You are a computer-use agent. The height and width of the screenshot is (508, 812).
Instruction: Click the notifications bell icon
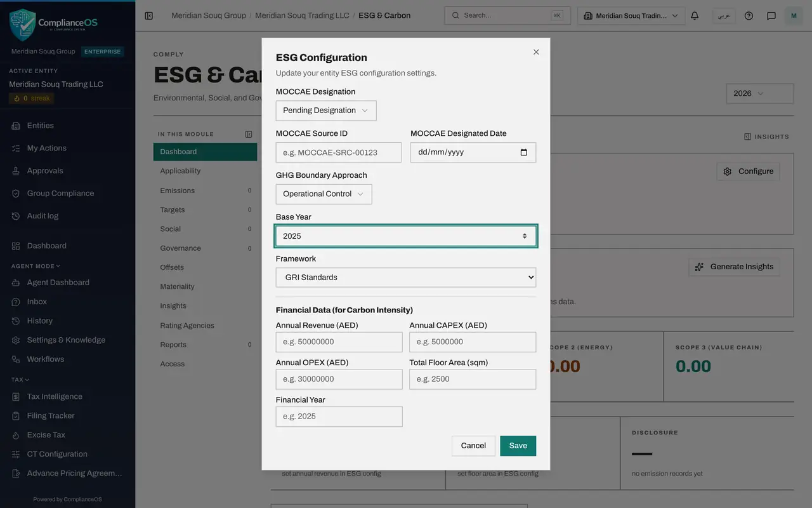[695, 15]
